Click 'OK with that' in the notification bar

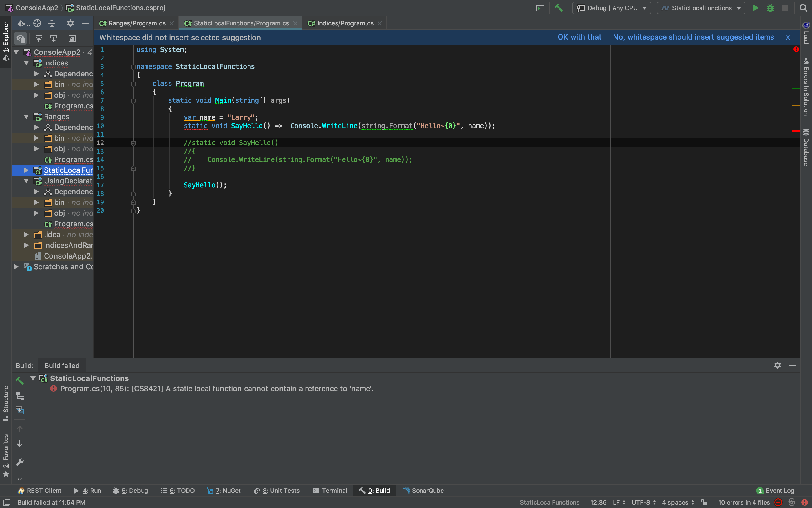579,37
